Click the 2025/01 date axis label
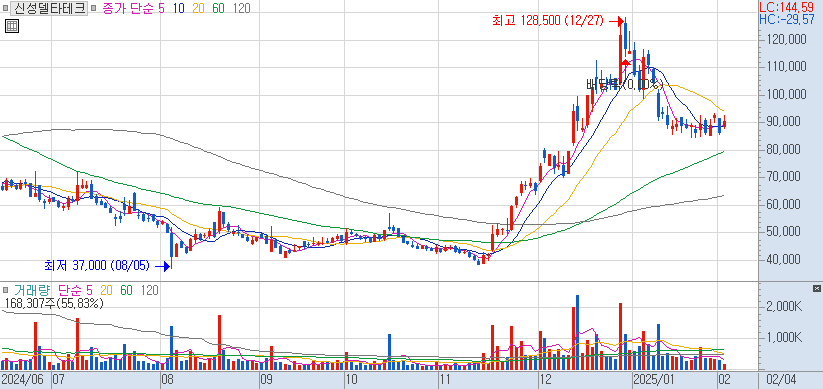The height and width of the screenshot is (389, 823). 653,380
